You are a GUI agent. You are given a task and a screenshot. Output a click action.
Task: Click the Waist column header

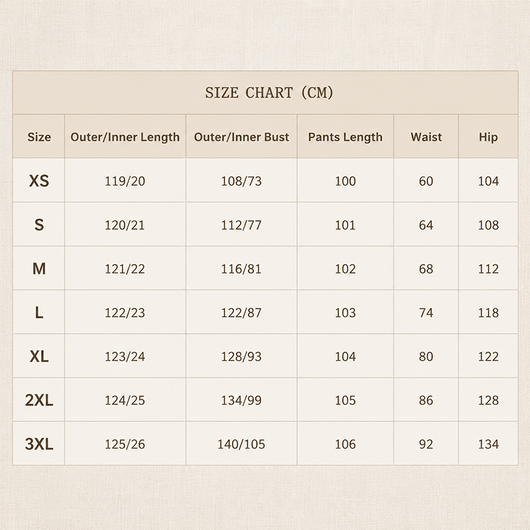426,137
